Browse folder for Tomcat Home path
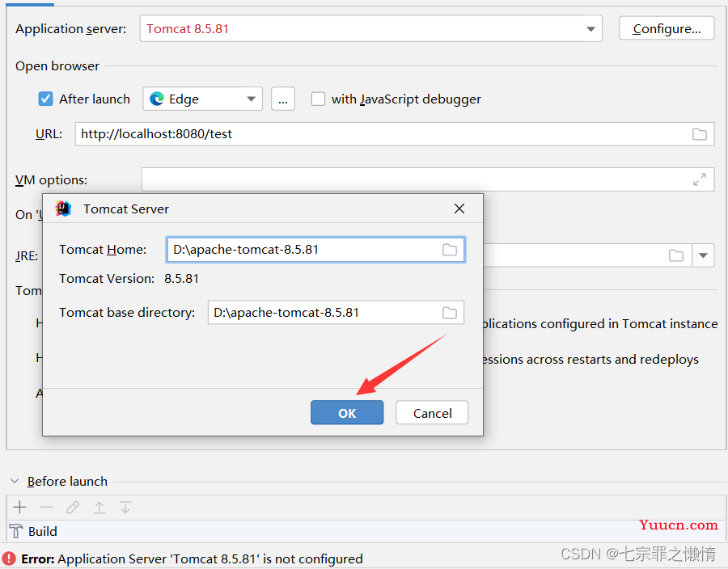 click(x=449, y=250)
